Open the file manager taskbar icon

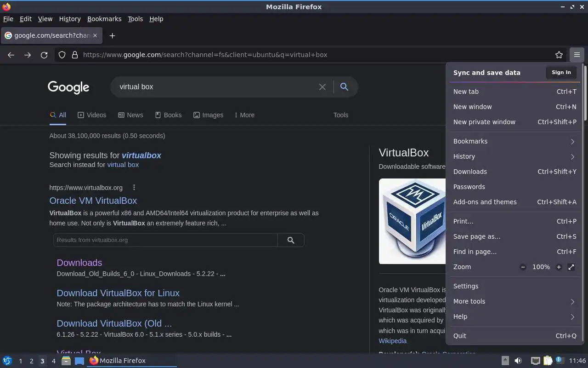click(x=66, y=361)
